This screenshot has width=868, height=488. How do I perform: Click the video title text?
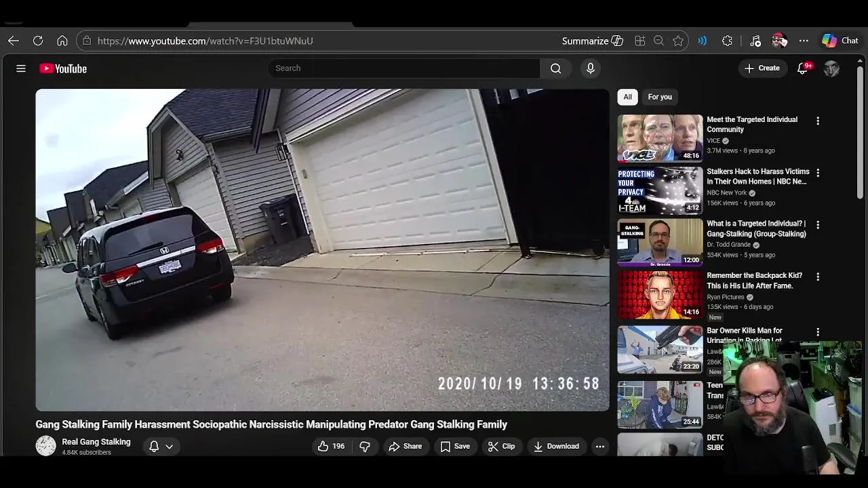271,424
